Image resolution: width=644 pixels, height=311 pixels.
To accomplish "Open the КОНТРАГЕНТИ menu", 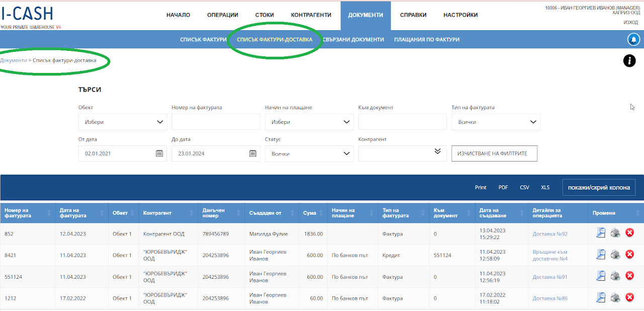I will click(x=311, y=15).
